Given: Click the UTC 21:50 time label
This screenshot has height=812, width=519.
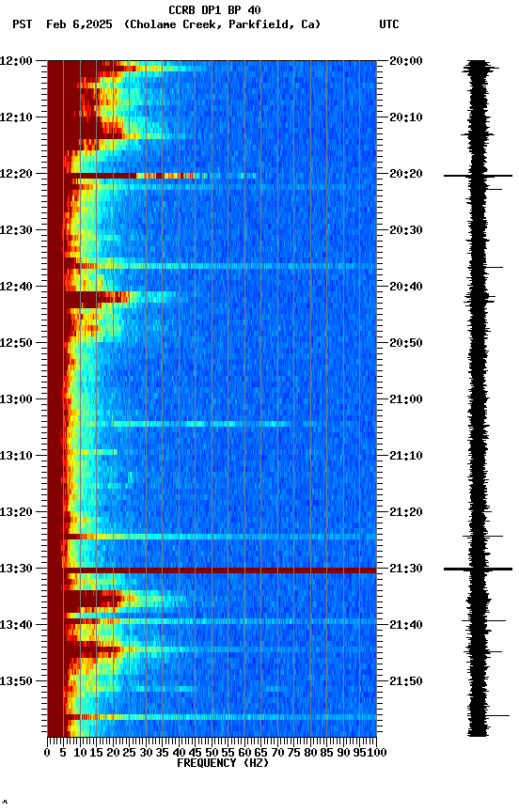Looking at the screenshot, I should 406,682.
